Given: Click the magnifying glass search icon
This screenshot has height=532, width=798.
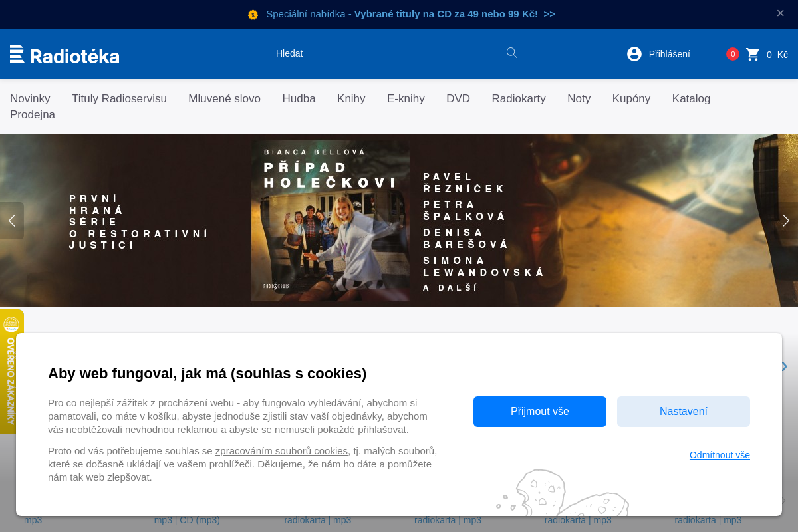Looking at the screenshot, I should pos(511,53).
